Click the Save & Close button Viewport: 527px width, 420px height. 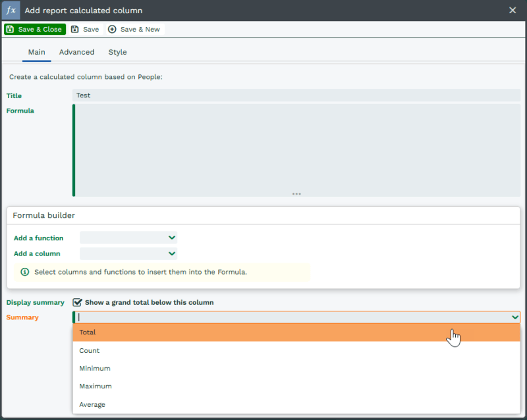coord(34,30)
